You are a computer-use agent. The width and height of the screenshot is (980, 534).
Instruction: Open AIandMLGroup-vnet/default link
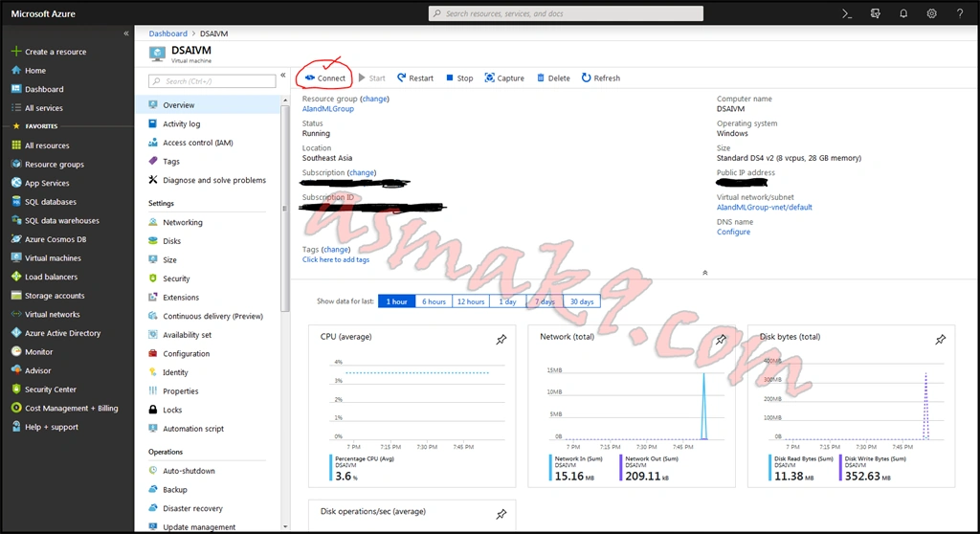(x=765, y=207)
